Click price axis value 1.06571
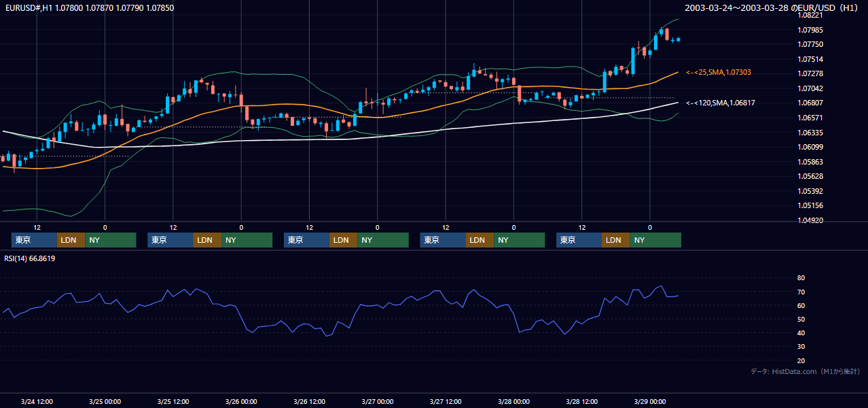 (x=810, y=118)
